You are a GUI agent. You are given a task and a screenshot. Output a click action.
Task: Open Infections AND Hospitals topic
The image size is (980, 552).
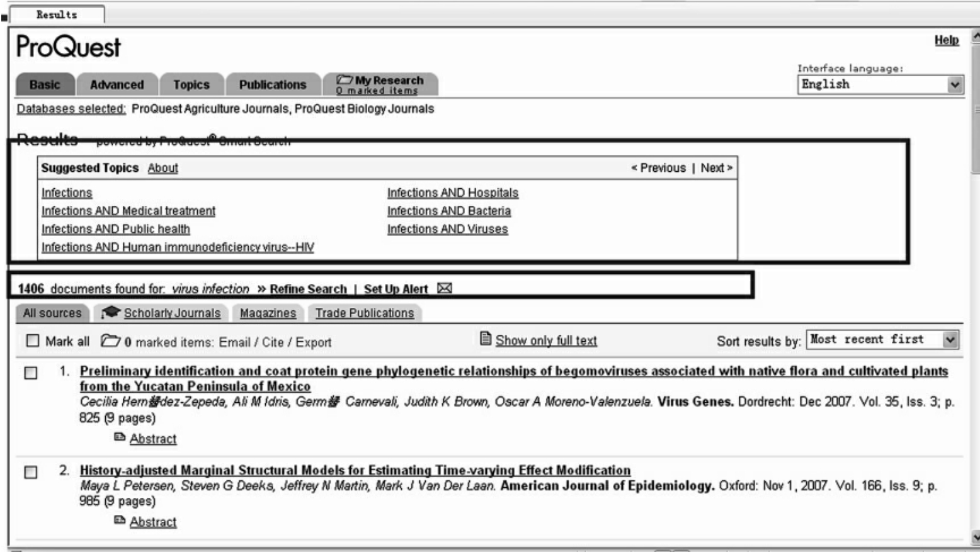tap(453, 193)
